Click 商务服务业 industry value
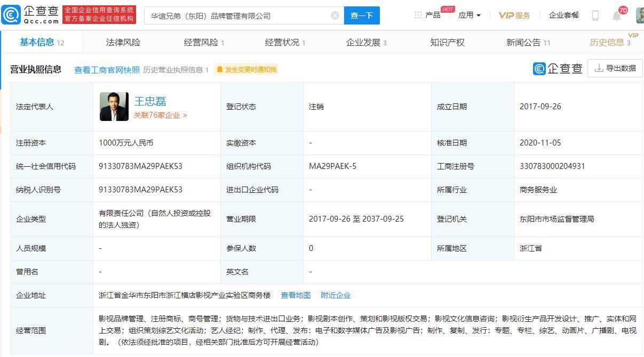644x357 pixels. (538, 190)
